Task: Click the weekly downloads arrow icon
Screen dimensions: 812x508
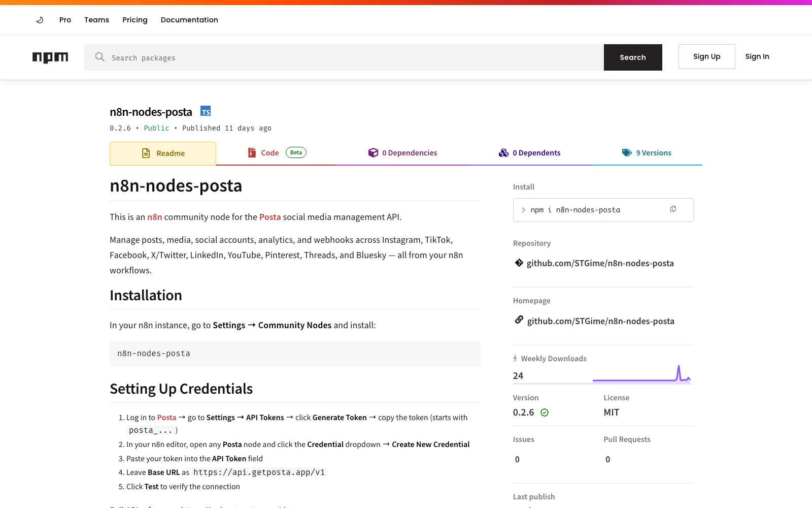Action: (x=515, y=358)
